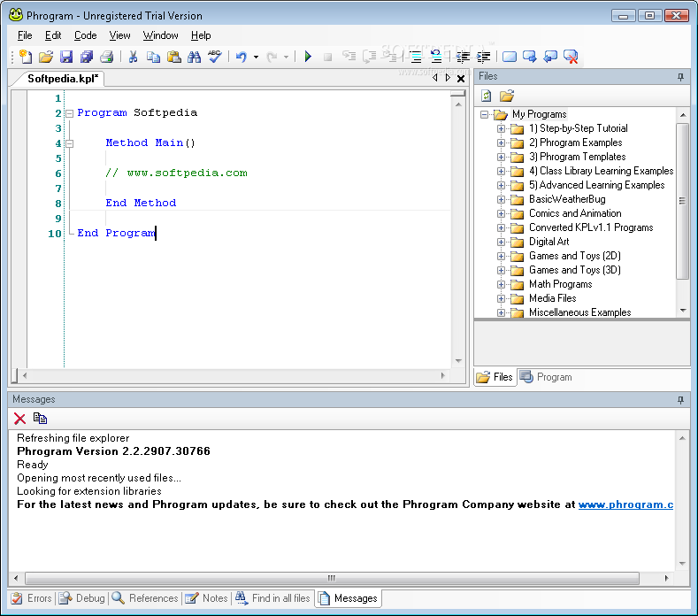The height and width of the screenshot is (616, 698).
Task: Click the Find binoculars icon
Action: [194, 57]
